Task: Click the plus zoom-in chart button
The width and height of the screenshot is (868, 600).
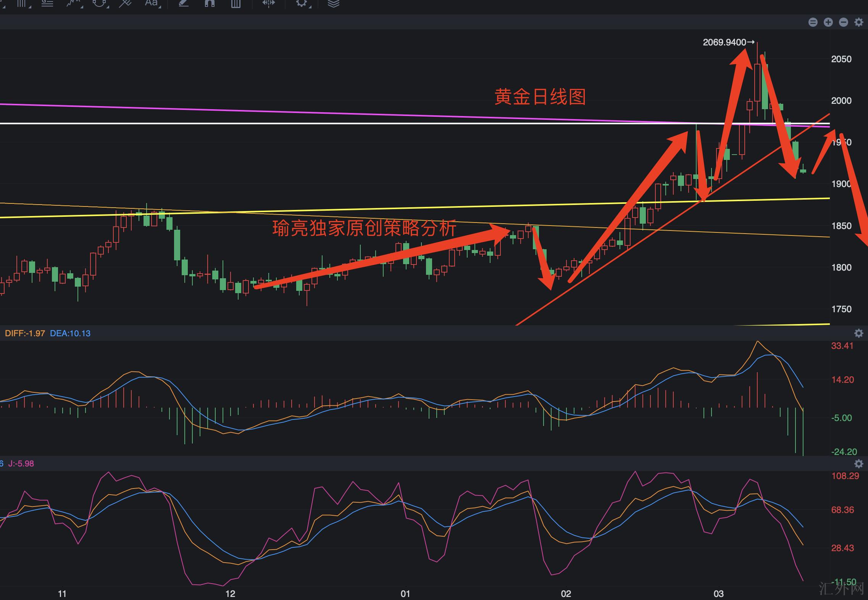Action: coord(828,22)
